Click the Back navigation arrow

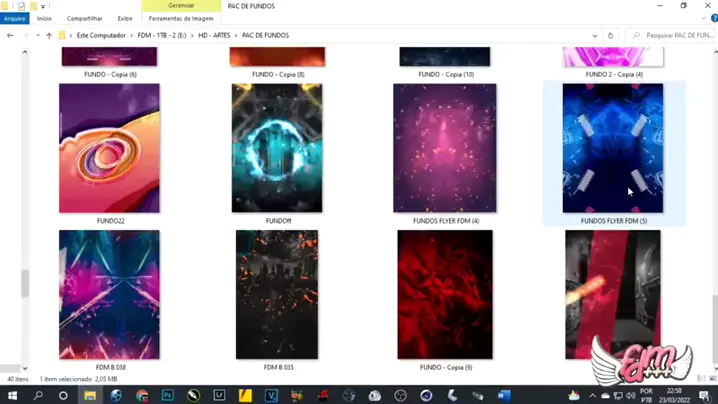coord(10,35)
